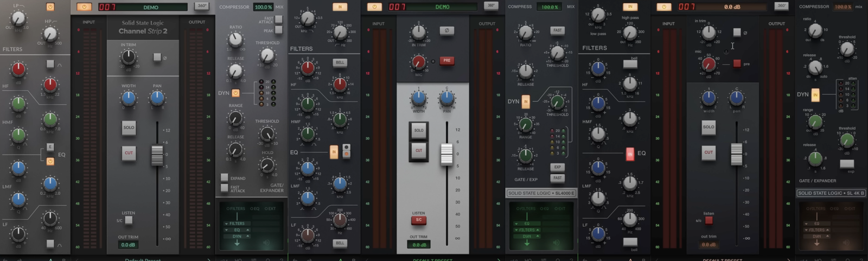
Task: Click compressor Threshold knob on SL 4K B
Action: click(847, 50)
